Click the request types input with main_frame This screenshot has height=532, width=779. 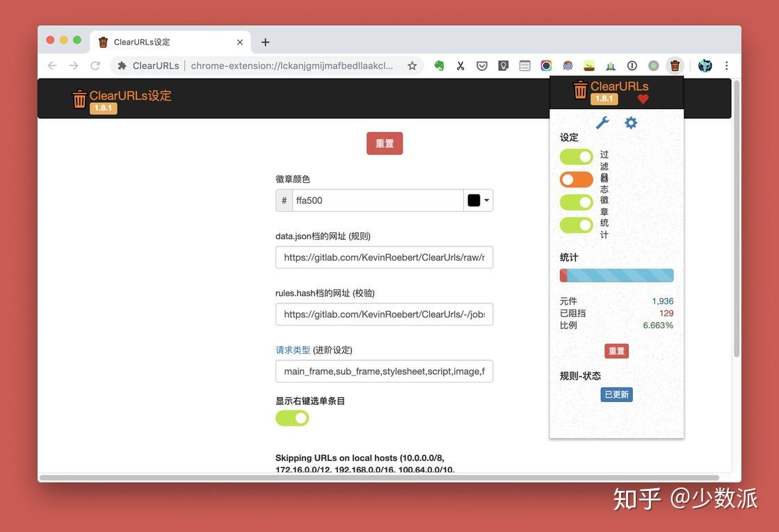coord(385,371)
